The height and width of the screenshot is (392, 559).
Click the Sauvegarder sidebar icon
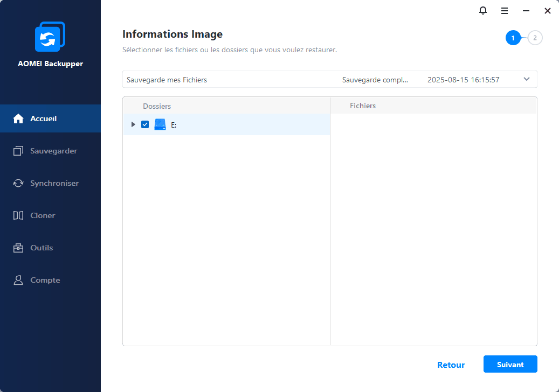tap(18, 151)
